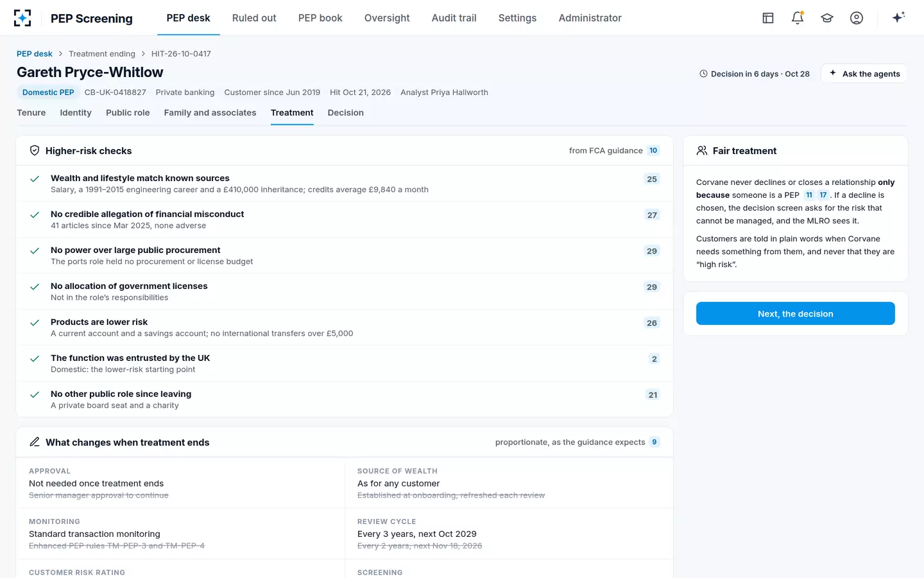Open the Audit trail section
Screen dimensions: 924x578
pyautogui.click(x=454, y=18)
